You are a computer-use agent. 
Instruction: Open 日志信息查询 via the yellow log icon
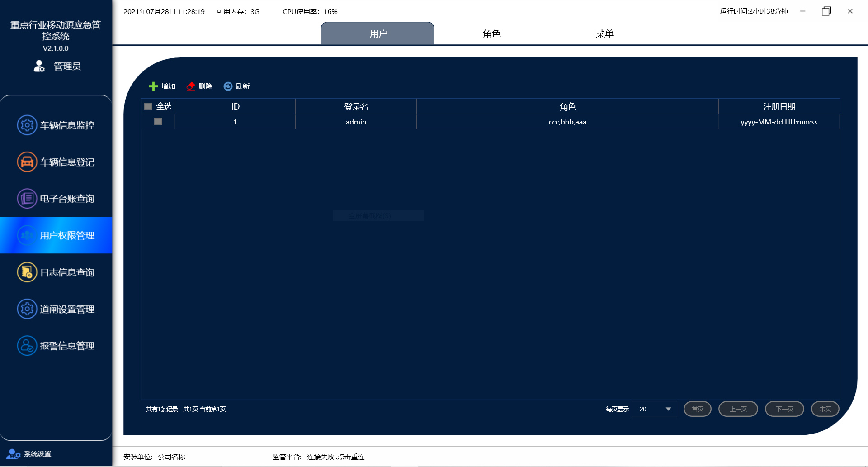click(x=27, y=272)
